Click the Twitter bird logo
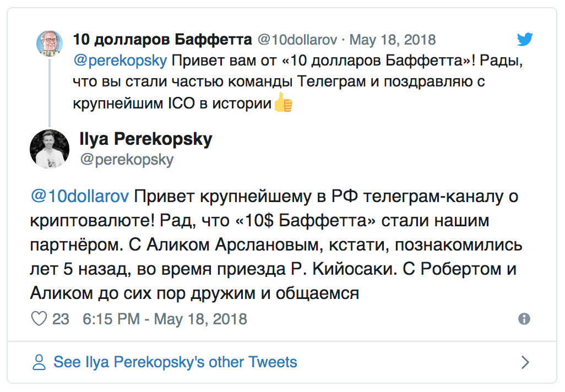This screenshot has height=392, width=565. [525, 40]
